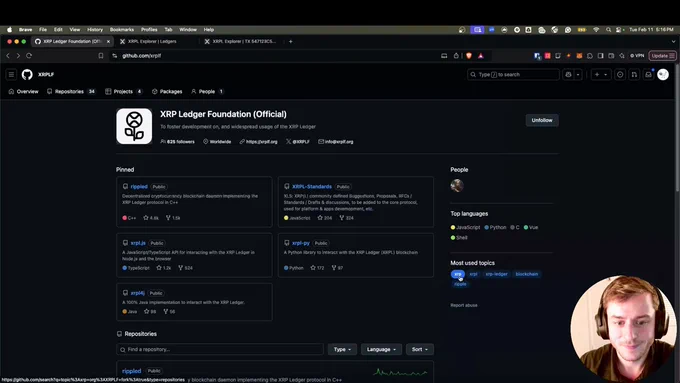Select the xrpl topic tag
This screenshot has width=680, height=383.
click(473, 274)
